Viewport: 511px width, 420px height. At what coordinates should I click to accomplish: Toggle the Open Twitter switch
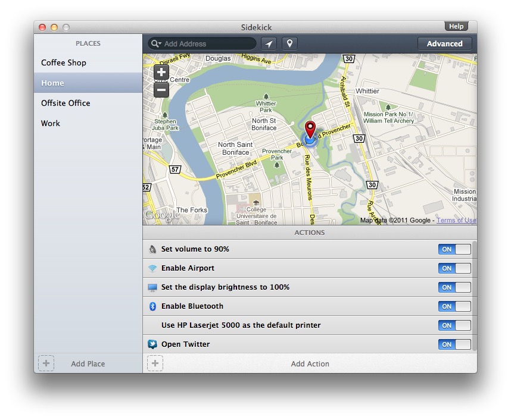point(454,344)
